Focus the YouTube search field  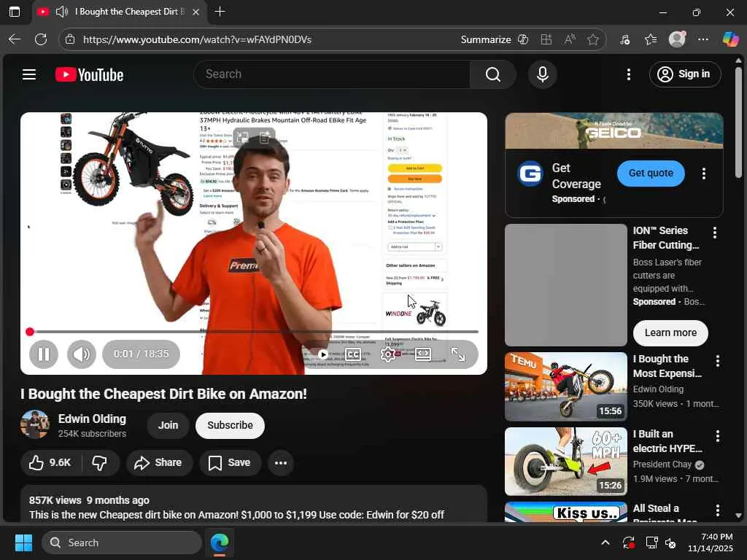(332, 74)
